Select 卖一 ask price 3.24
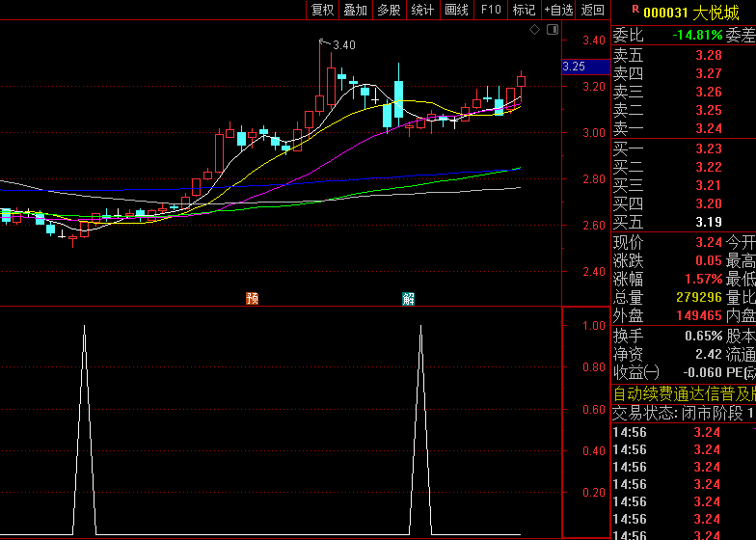This screenshot has width=756, height=540. pos(709,129)
